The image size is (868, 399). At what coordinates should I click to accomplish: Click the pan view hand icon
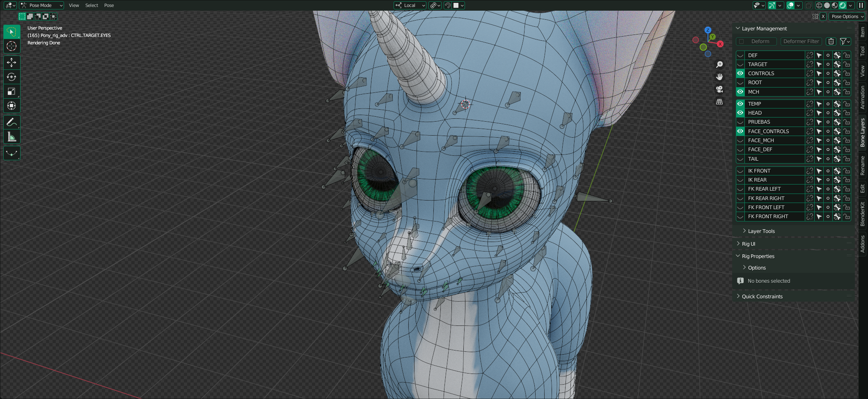click(x=719, y=77)
